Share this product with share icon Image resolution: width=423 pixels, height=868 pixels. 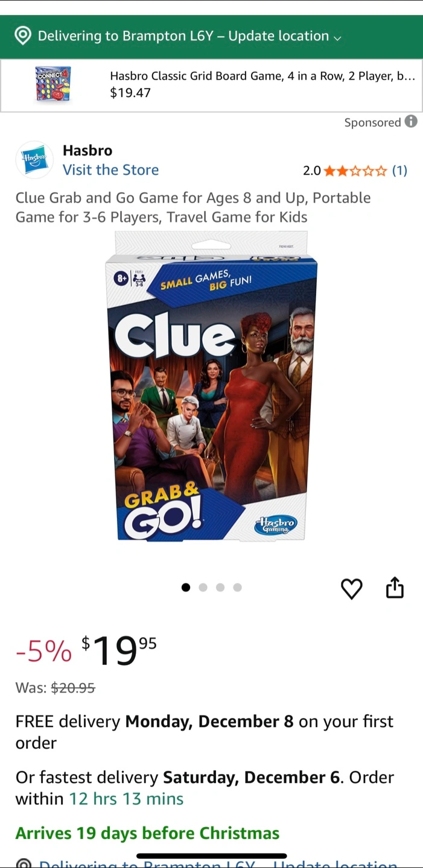point(395,587)
